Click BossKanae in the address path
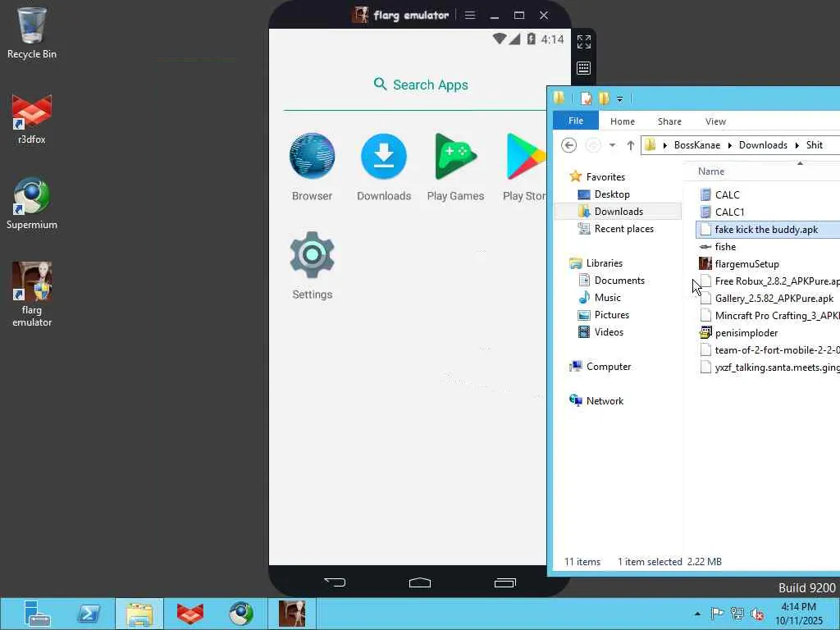This screenshot has width=840, height=630. (x=697, y=145)
